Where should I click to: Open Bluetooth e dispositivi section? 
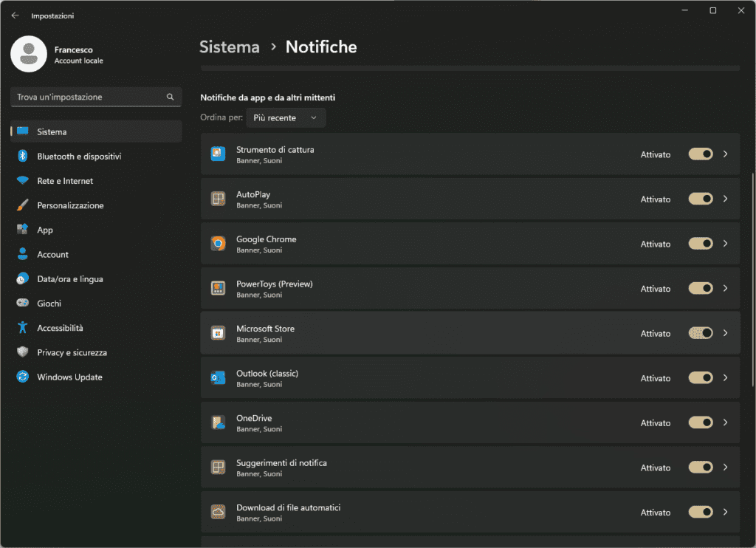(79, 157)
